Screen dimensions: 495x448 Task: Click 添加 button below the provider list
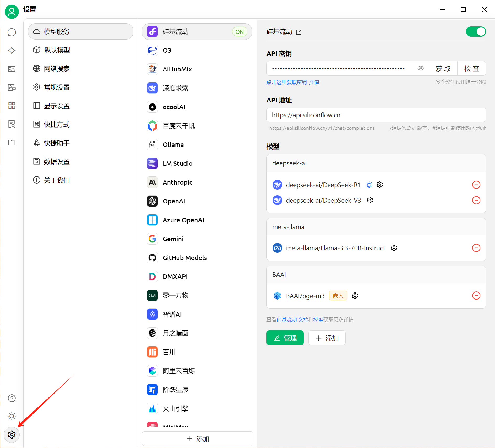198,439
